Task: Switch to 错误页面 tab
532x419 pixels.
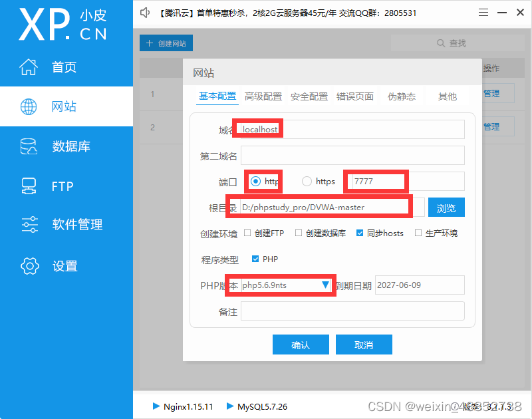Action: tap(355, 96)
